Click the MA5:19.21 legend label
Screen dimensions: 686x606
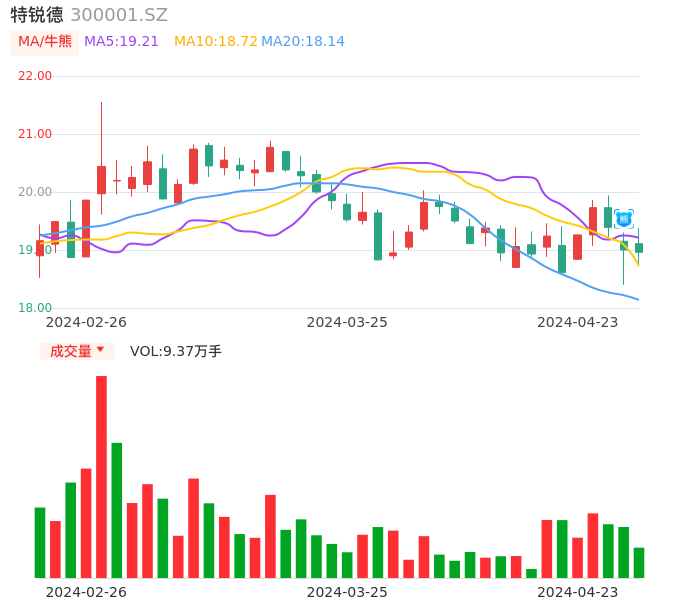coord(121,42)
